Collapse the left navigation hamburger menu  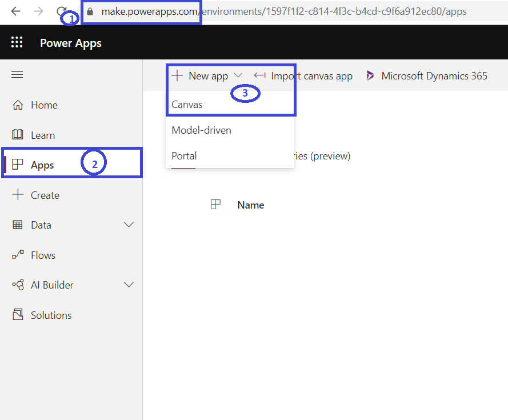[x=17, y=75]
